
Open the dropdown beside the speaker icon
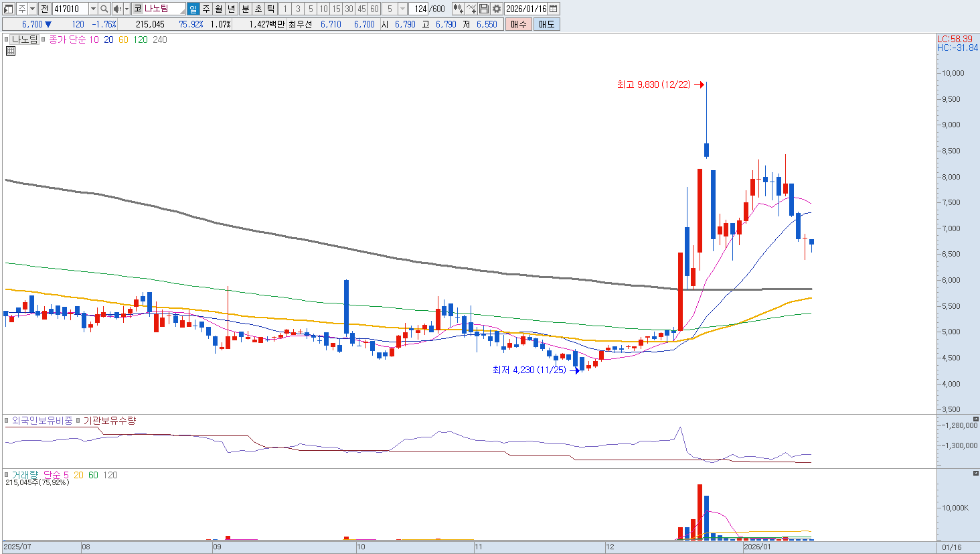click(126, 9)
